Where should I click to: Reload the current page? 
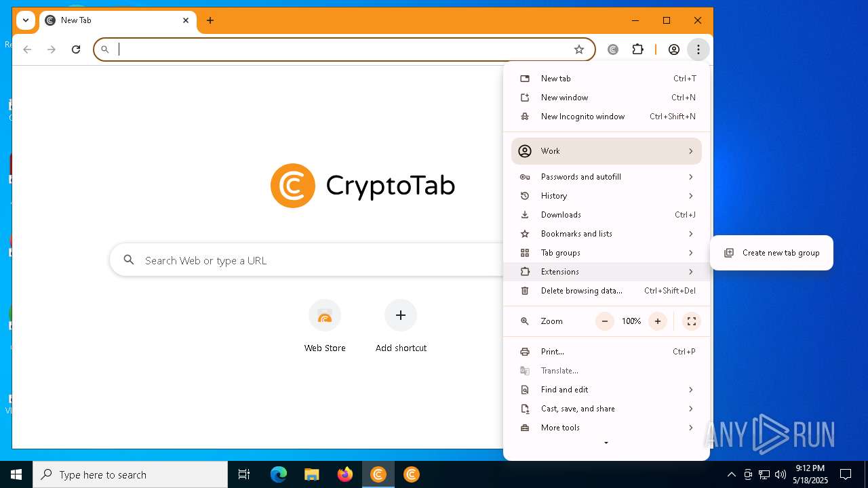(76, 49)
